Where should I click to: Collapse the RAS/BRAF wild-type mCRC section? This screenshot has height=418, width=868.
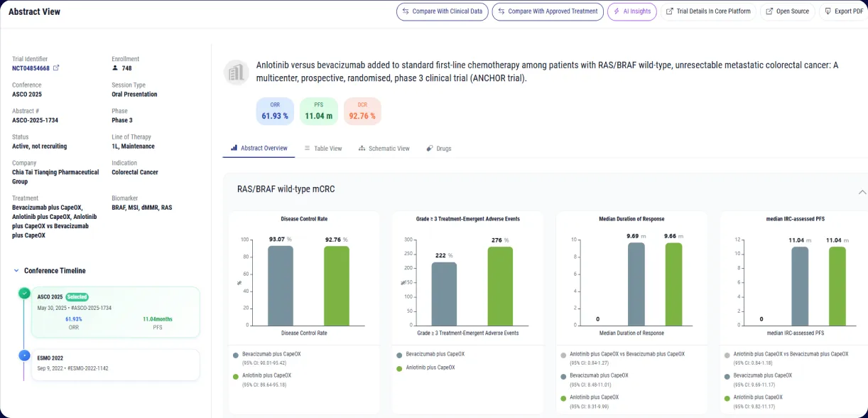coord(862,192)
